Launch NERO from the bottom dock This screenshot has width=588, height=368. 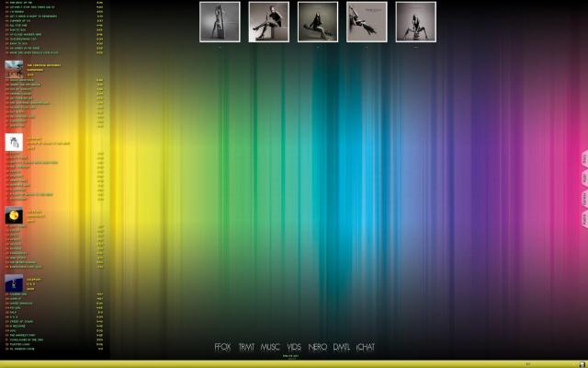[317, 347]
